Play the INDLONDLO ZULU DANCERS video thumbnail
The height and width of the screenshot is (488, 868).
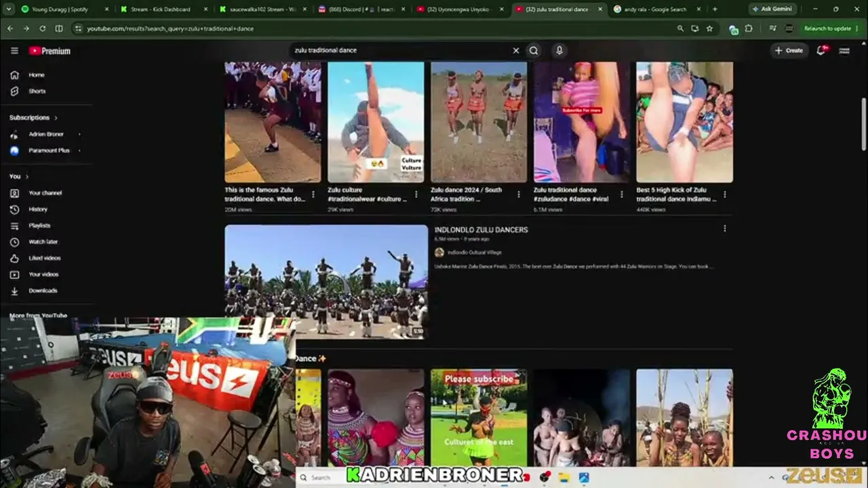[326, 281]
